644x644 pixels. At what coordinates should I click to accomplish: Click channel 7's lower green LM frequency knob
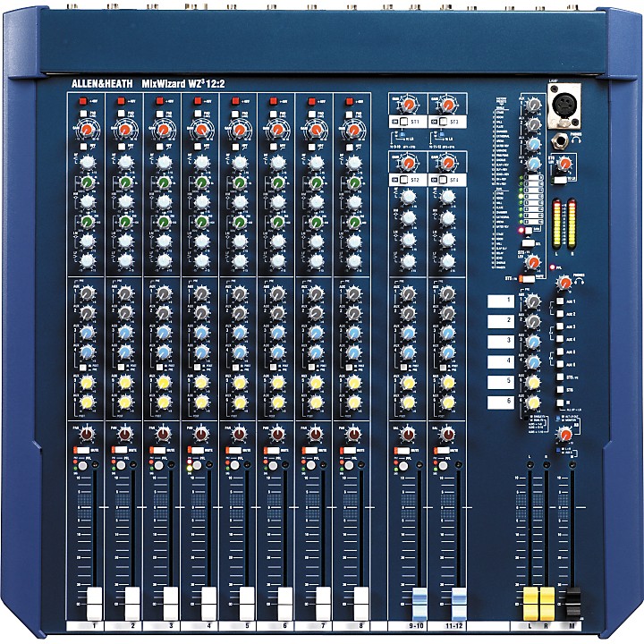coord(316,222)
